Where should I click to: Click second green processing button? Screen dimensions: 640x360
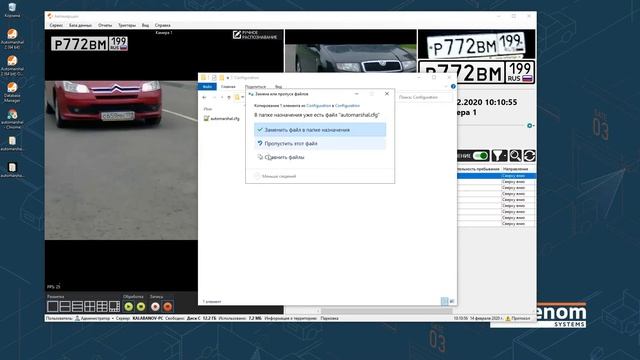point(141,307)
